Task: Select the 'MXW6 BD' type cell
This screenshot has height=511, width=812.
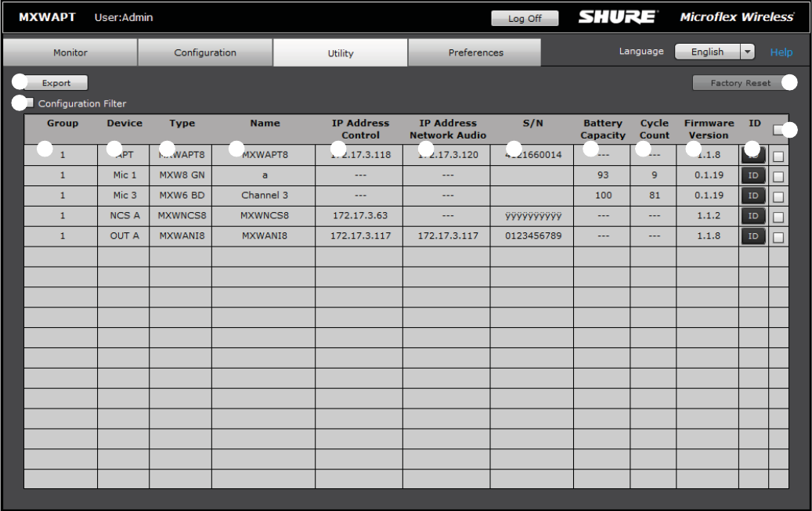Action: coord(182,195)
